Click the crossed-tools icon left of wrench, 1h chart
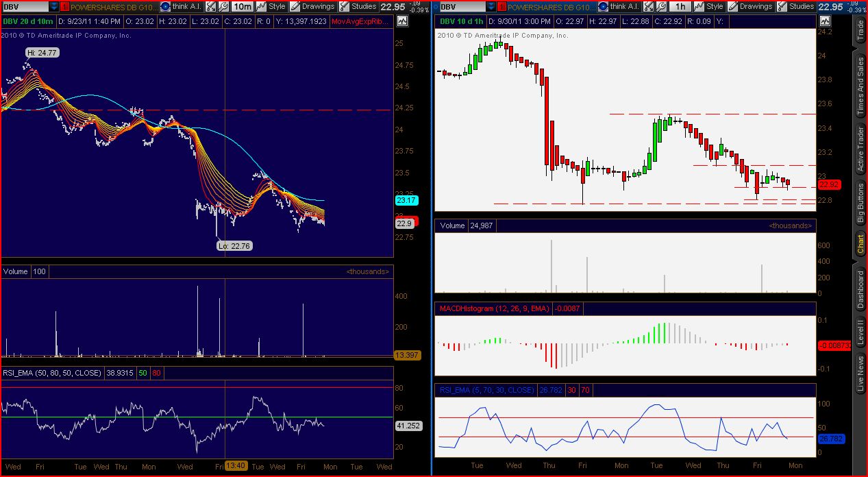868x477 pixels. (x=649, y=6)
